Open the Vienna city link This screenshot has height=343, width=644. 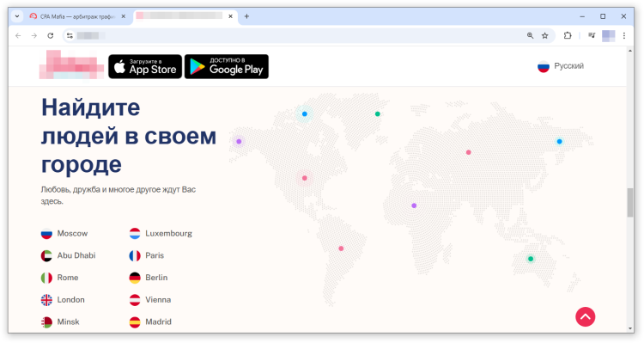point(158,300)
